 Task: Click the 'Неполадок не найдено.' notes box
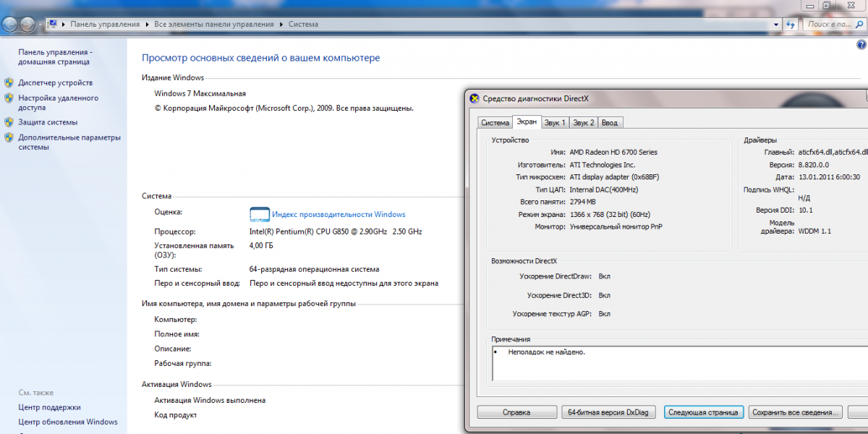(x=680, y=363)
